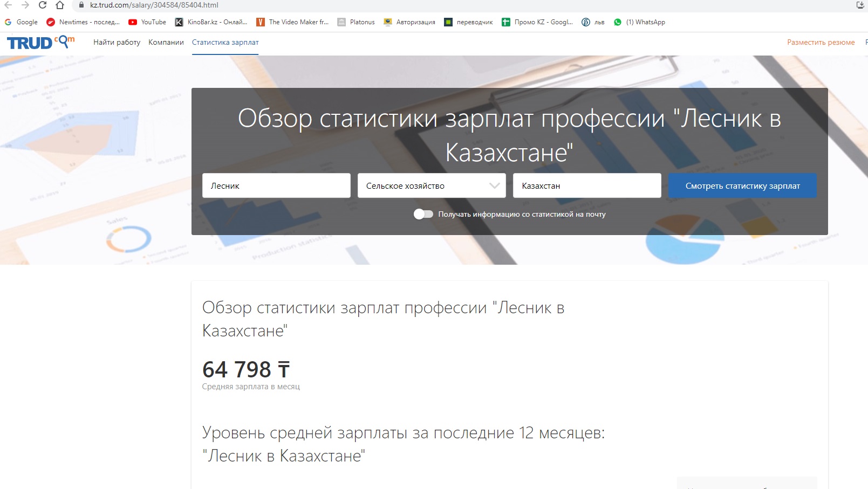Click Получать информацию со статистикой на почту label
Viewport: 868px width, 489px height.
coord(522,214)
